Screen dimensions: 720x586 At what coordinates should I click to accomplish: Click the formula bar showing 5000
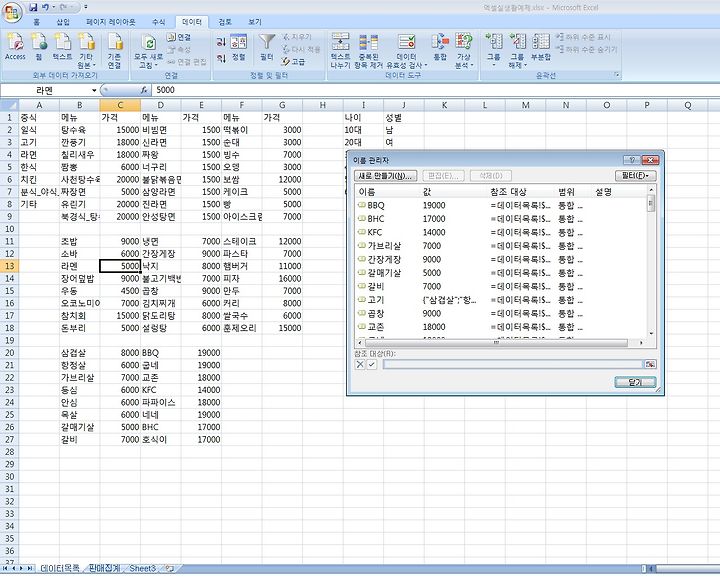click(434, 90)
